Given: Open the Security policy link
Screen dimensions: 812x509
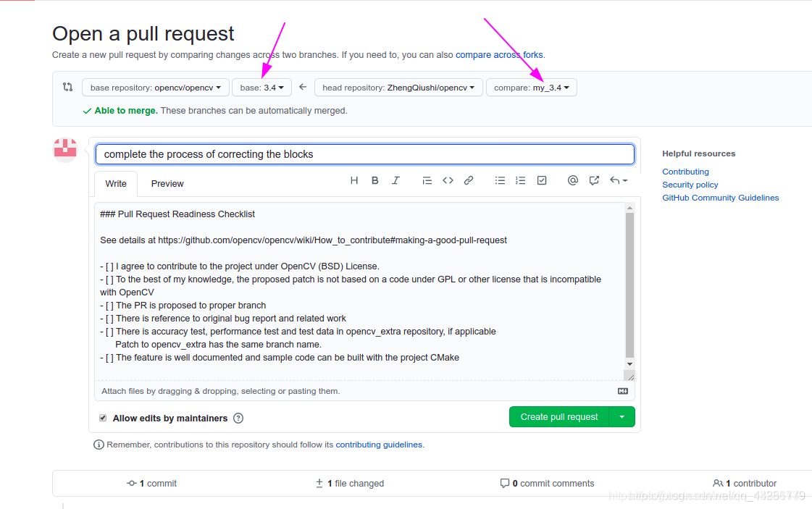Looking at the screenshot, I should (x=690, y=185).
